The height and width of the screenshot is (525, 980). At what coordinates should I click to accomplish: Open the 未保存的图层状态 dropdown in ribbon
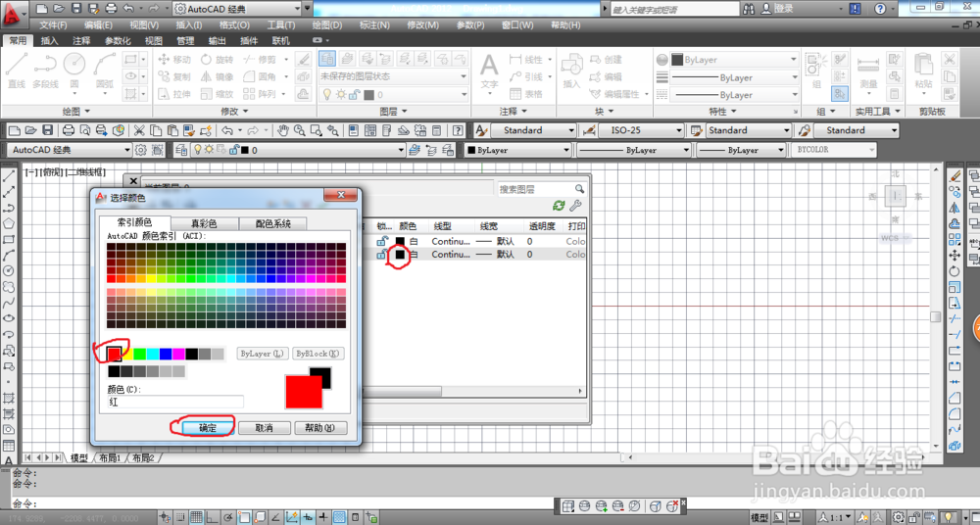[x=394, y=76]
